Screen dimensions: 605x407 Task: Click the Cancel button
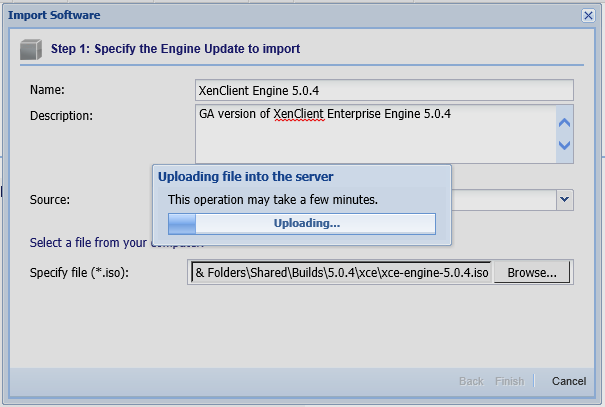tap(568, 381)
